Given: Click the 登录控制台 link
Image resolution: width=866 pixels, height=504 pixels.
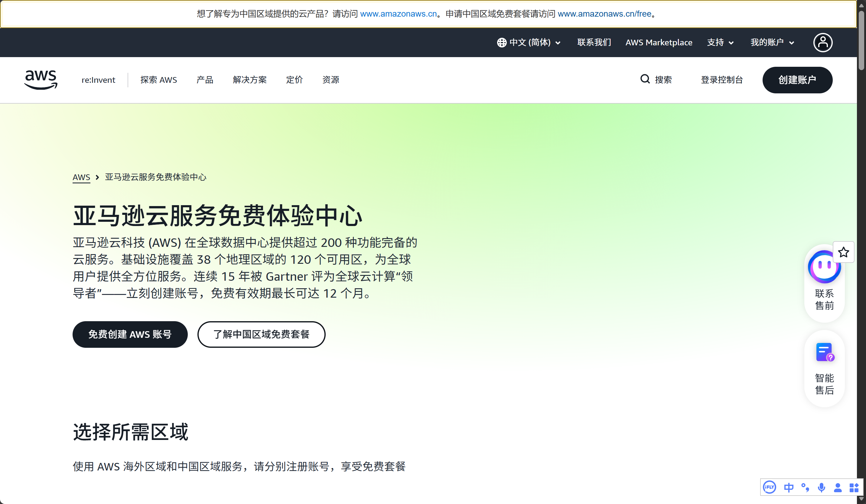Looking at the screenshot, I should pos(722,80).
